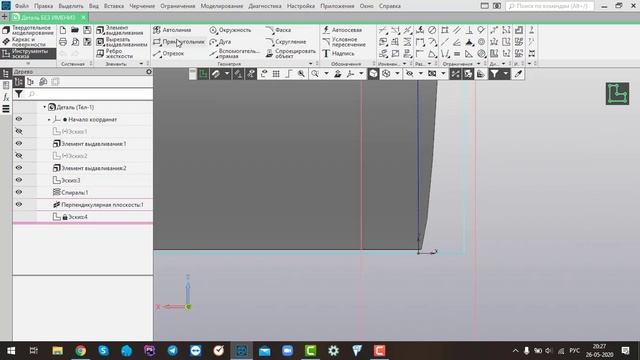Open dropdown beside hide-objects eye icon
This screenshot has width=640, height=360.
pyautogui.click(x=420, y=73)
